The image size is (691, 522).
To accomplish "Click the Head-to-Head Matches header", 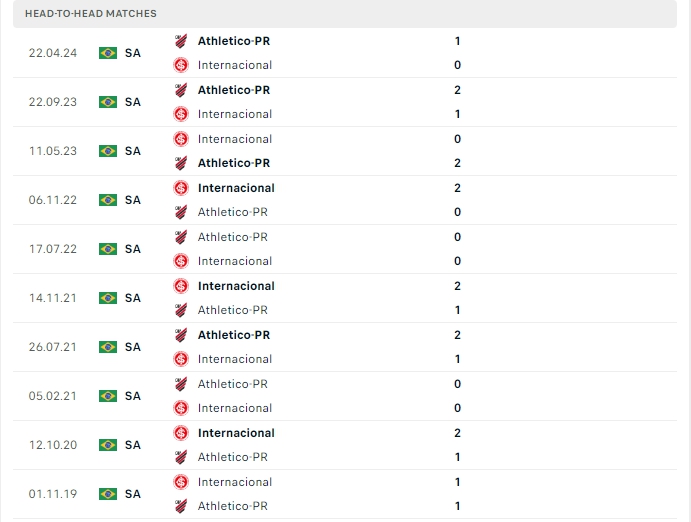I will click(91, 13).
